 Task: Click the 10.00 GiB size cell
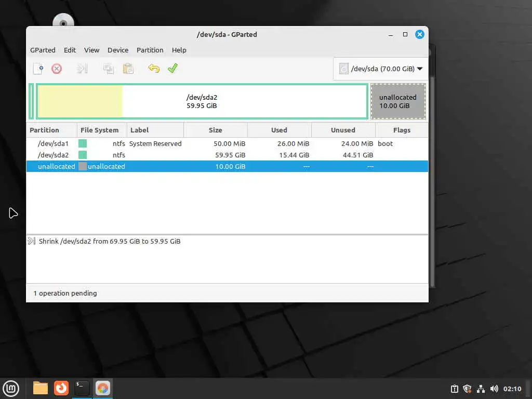pyautogui.click(x=230, y=166)
